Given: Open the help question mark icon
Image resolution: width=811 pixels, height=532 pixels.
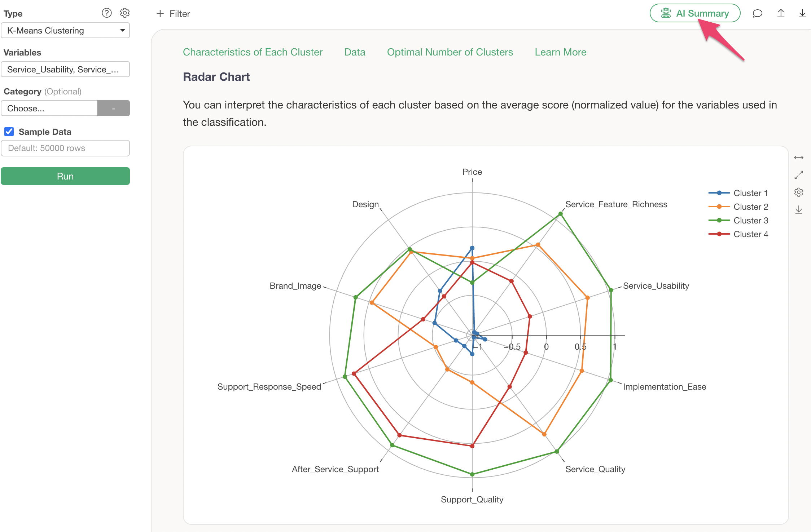Looking at the screenshot, I should 106,13.
